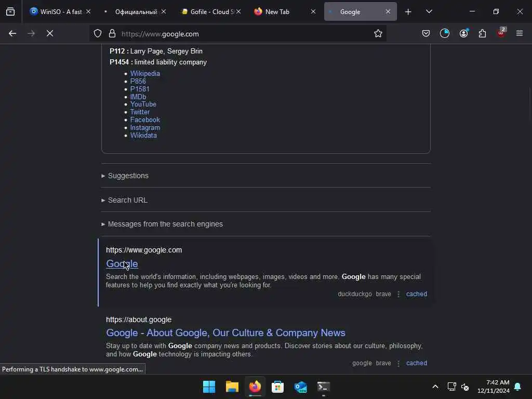Open the P856 link
The width and height of the screenshot is (532, 399).
tap(138, 82)
